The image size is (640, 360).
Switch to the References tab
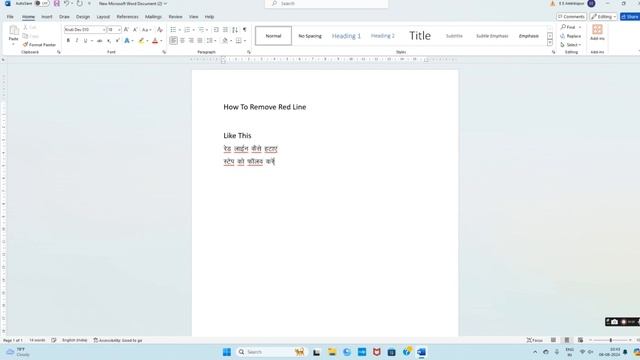click(x=127, y=17)
